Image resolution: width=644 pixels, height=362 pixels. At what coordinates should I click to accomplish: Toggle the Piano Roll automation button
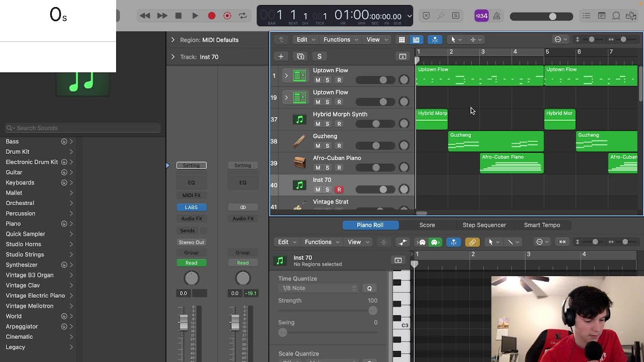click(403, 242)
